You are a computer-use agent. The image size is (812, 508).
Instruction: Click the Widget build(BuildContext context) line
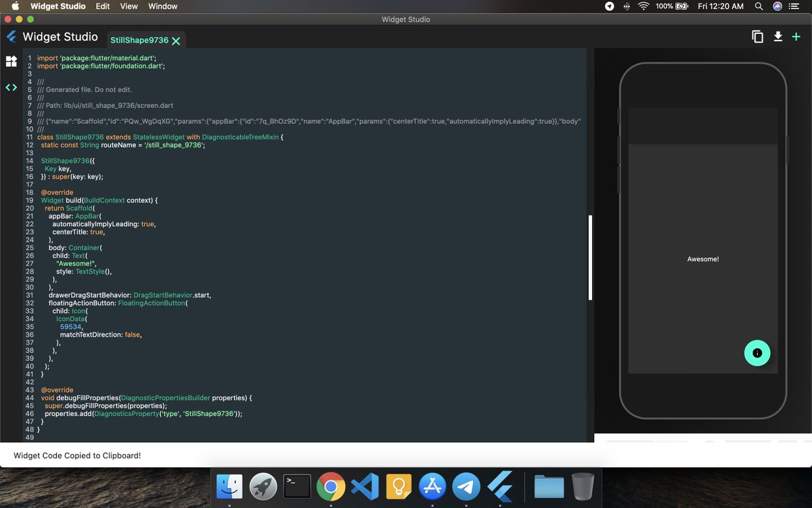coord(99,200)
